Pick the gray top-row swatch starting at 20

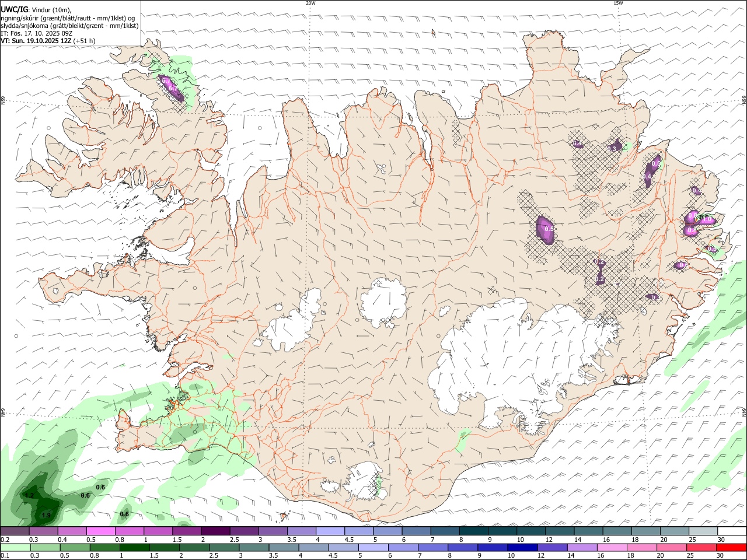coord(675,531)
